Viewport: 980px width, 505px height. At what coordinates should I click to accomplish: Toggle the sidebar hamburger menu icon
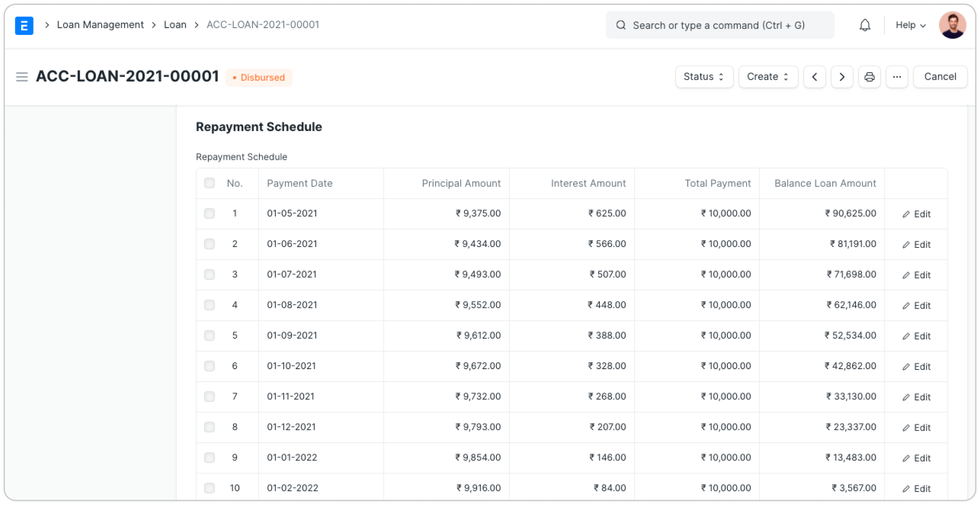[x=22, y=77]
